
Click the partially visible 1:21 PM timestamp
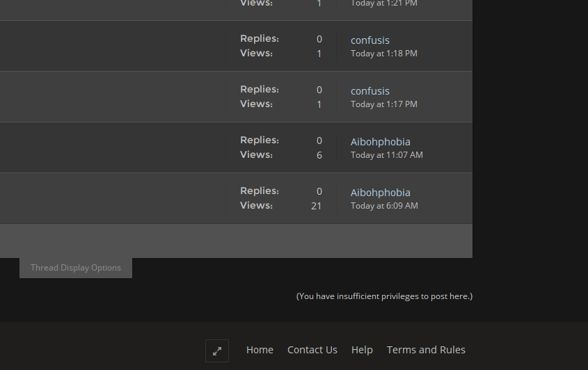click(x=384, y=3)
